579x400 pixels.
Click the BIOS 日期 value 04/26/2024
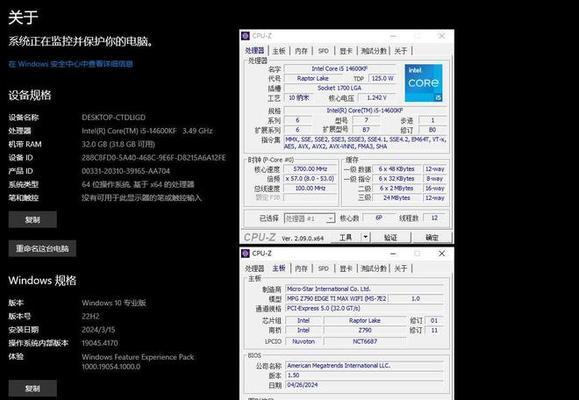[365, 384]
